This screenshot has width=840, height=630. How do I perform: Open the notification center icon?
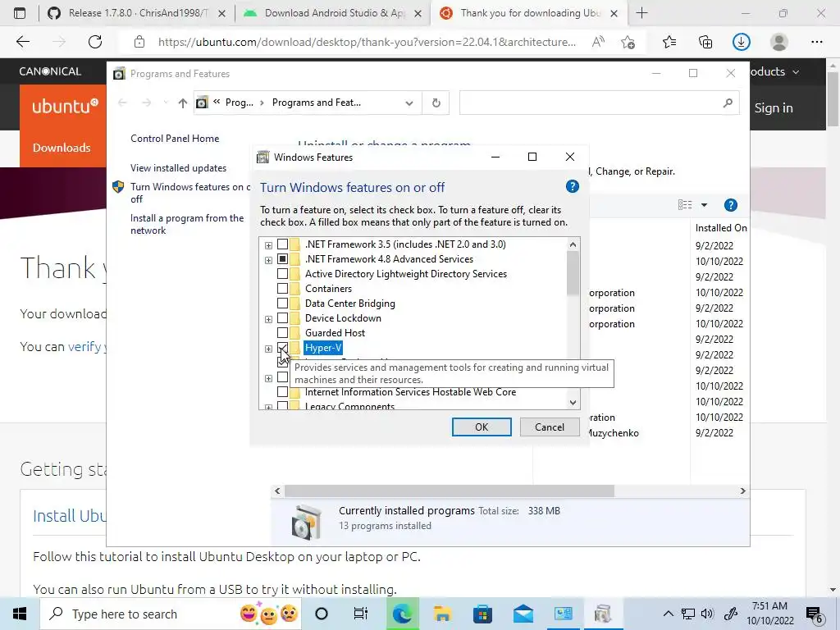click(815, 614)
